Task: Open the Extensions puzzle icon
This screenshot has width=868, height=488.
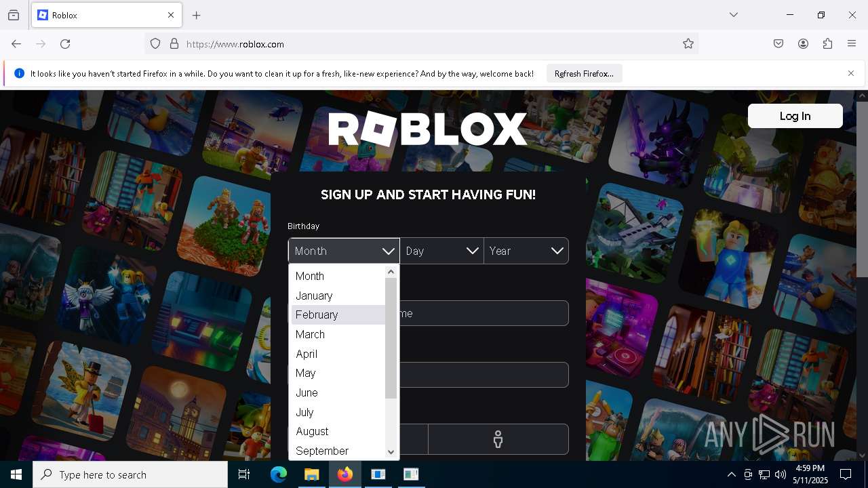Action: point(827,44)
